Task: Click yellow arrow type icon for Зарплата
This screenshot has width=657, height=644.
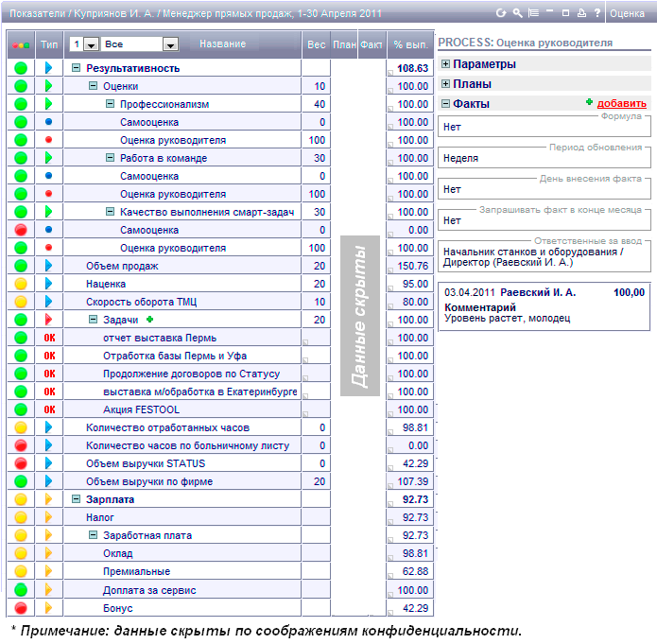Action: pos(48,499)
